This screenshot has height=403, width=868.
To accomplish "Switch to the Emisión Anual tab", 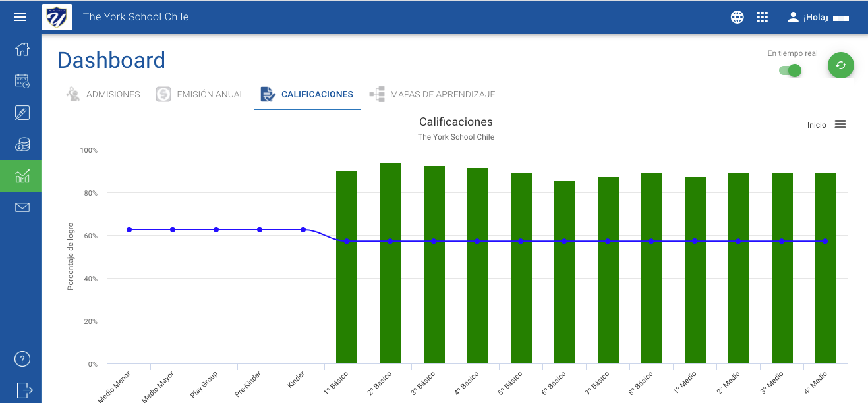I will coord(200,94).
